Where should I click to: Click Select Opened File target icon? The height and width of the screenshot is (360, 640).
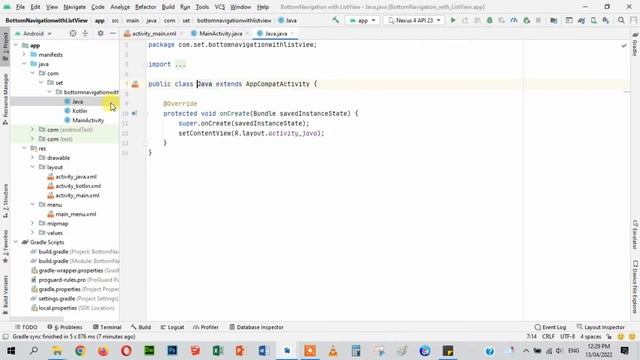tap(73, 33)
